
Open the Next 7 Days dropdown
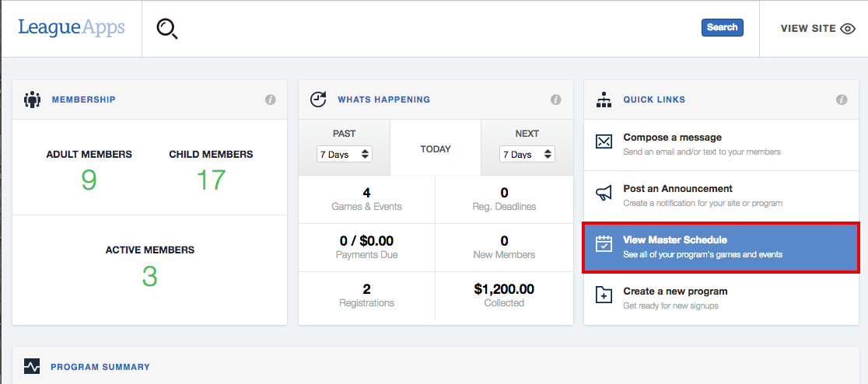tap(527, 155)
